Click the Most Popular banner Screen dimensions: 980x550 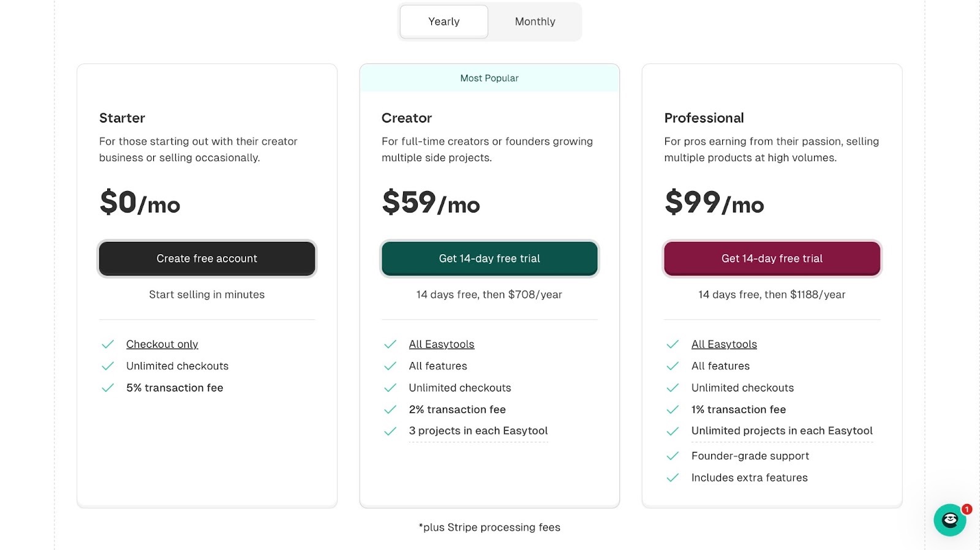coord(489,78)
